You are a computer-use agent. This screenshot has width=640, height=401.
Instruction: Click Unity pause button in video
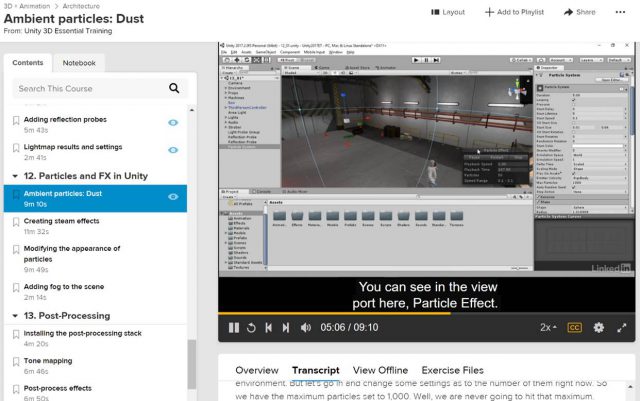(426, 60)
